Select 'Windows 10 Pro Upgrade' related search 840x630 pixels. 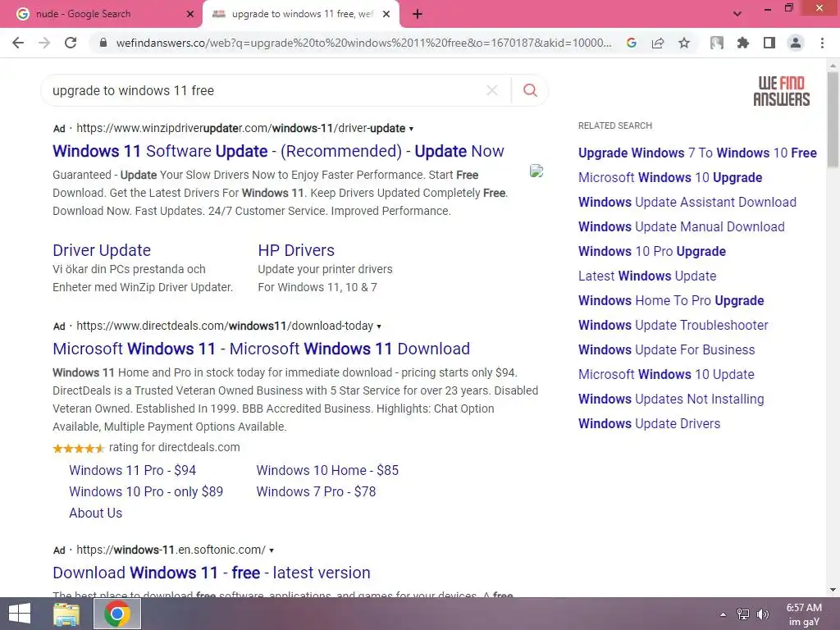click(x=652, y=251)
